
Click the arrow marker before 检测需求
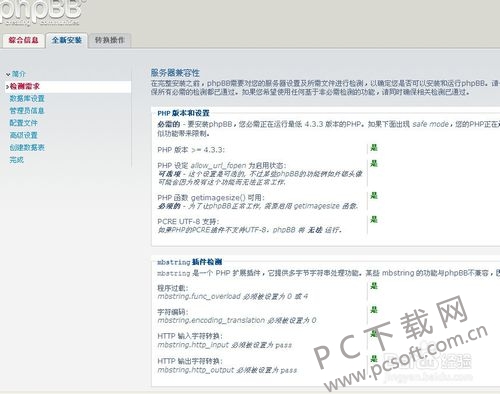pyautogui.click(x=7, y=87)
